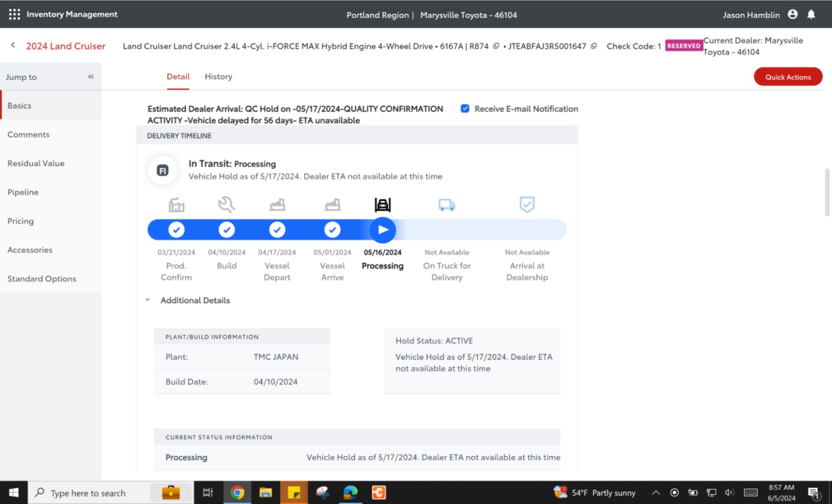The height and width of the screenshot is (504, 832).
Task: Open the Windows notification center
Action: click(x=814, y=493)
